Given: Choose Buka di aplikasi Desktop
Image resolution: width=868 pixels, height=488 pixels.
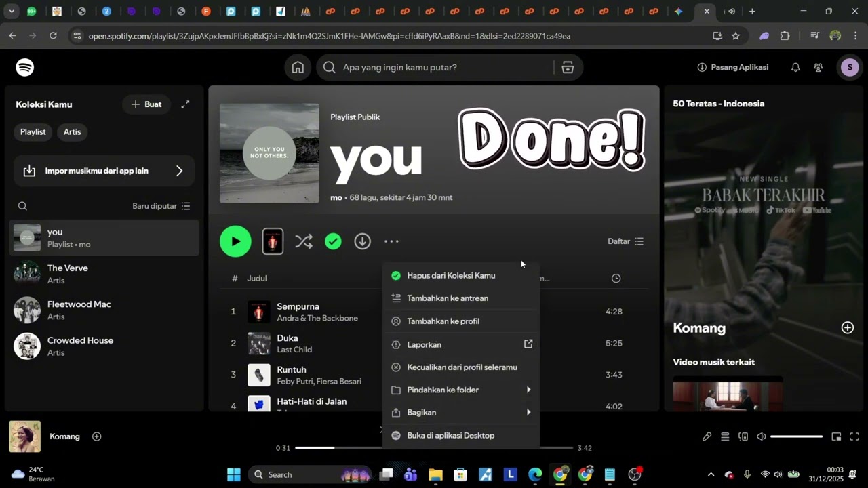Looking at the screenshot, I should click(x=461, y=436).
